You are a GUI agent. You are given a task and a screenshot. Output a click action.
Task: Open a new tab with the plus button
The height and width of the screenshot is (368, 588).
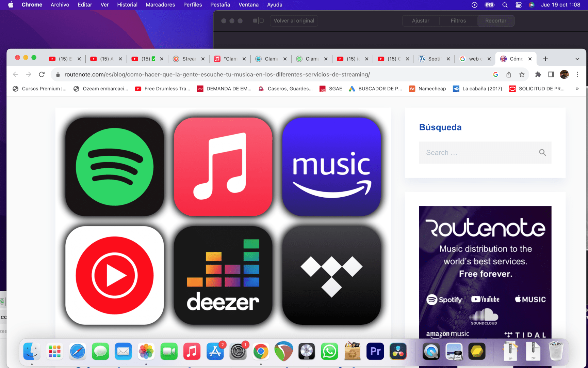click(545, 59)
